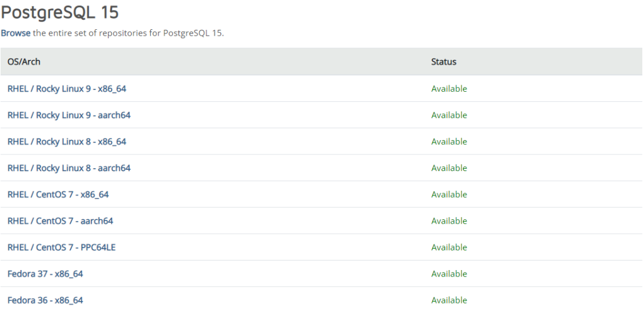Click Available status for Fedora 36
Screen dimensions: 644x310
click(x=449, y=300)
